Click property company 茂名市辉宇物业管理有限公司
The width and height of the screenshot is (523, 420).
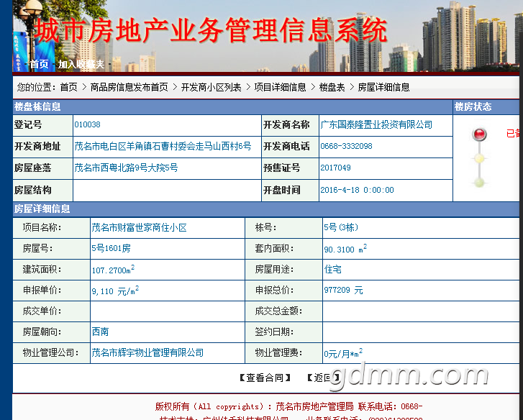pyautogui.click(x=147, y=352)
